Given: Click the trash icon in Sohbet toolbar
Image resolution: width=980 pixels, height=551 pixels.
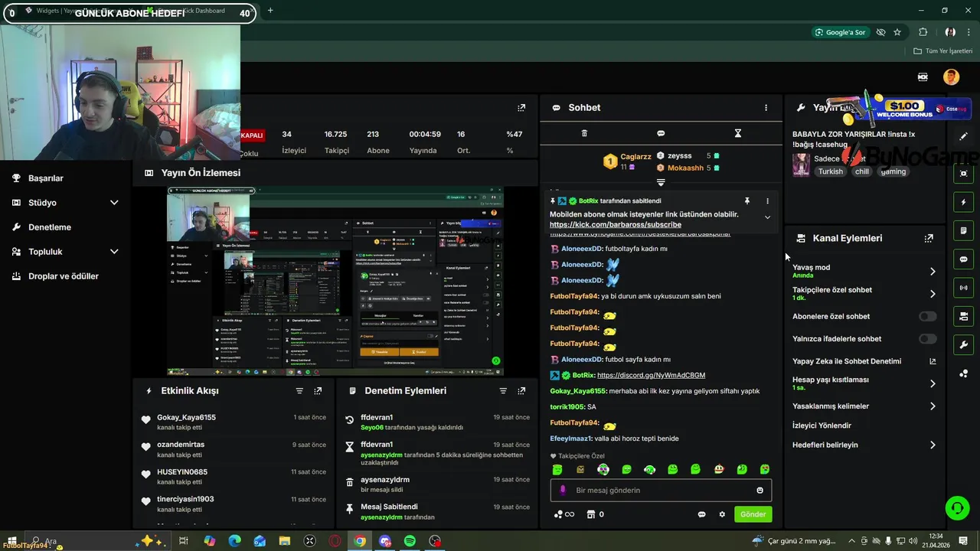Looking at the screenshot, I should (x=584, y=133).
